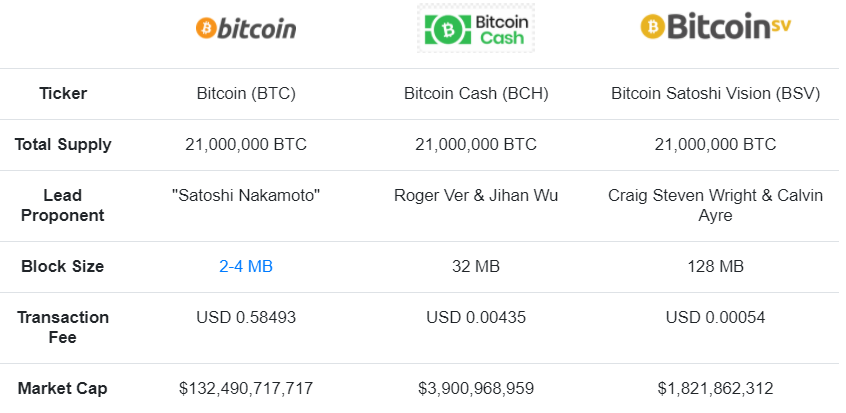This screenshot has width=846, height=413.
Task: Select the Transaction Fee row label
Action: (x=63, y=327)
